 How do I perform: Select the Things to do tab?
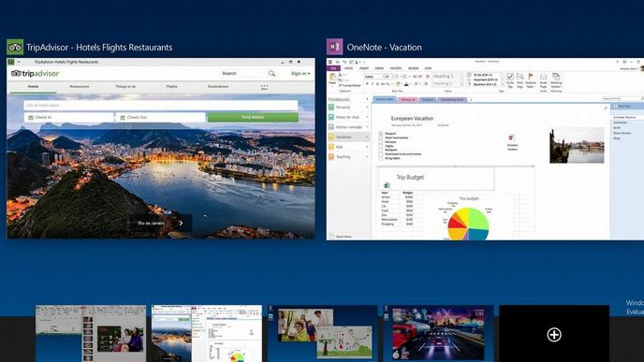[125, 87]
